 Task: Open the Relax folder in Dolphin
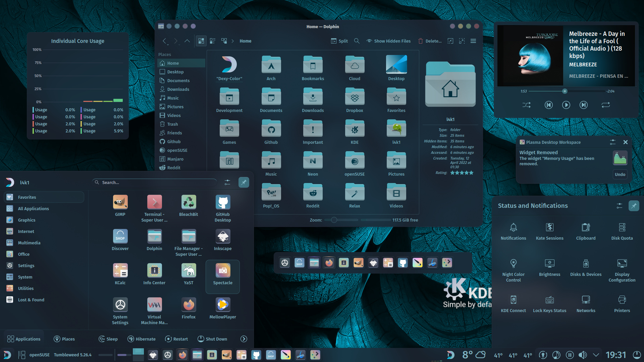pos(355,195)
